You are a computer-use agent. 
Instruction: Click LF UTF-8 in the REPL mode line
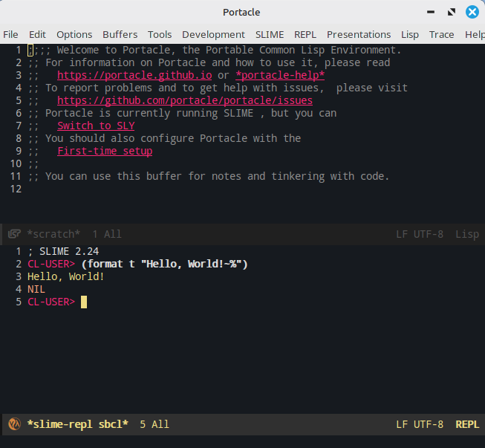(x=420, y=424)
